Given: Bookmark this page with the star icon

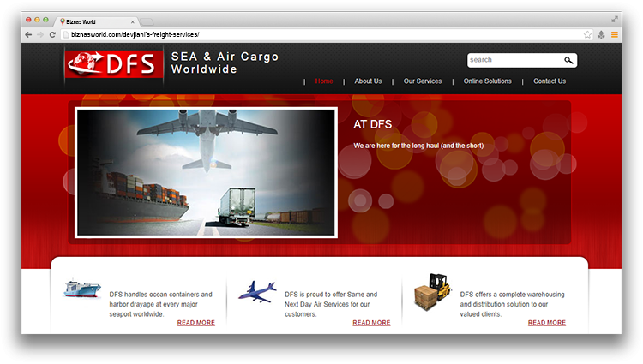Looking at the screenshot, I should [x=587, y=34].
